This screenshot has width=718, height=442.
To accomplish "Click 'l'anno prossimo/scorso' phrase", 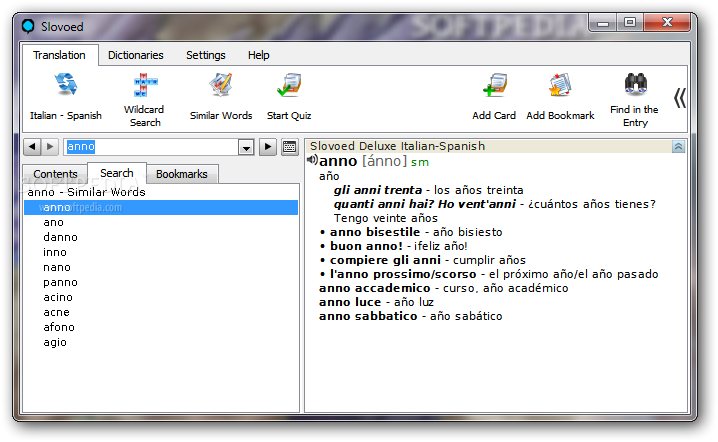I will coord(403,274).
